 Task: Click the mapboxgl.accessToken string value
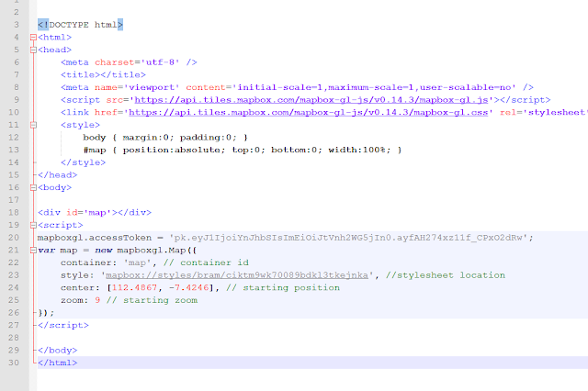[348, 238]
